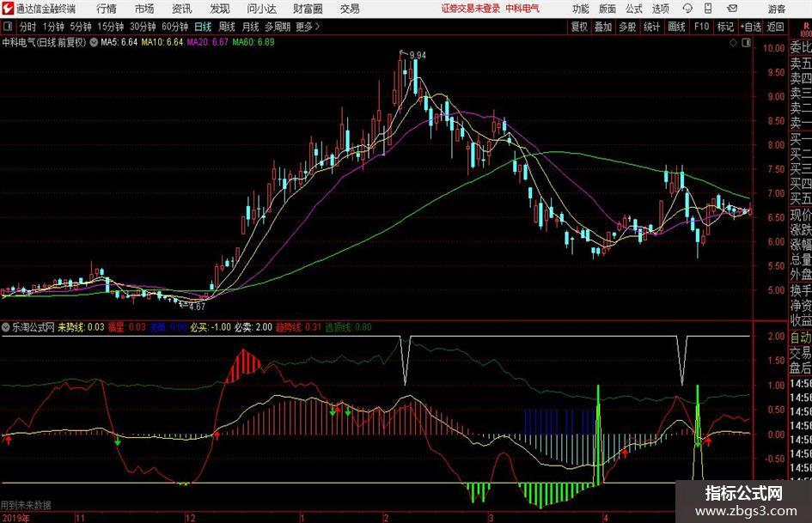Open the 功能 menu
This screenshot has height=523, width=812.
tap(581, 9)
